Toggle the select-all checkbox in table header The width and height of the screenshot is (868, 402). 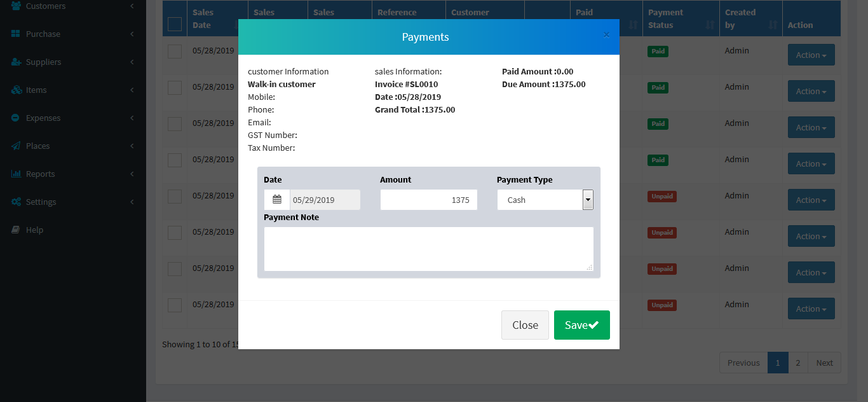tap(175, 24)
